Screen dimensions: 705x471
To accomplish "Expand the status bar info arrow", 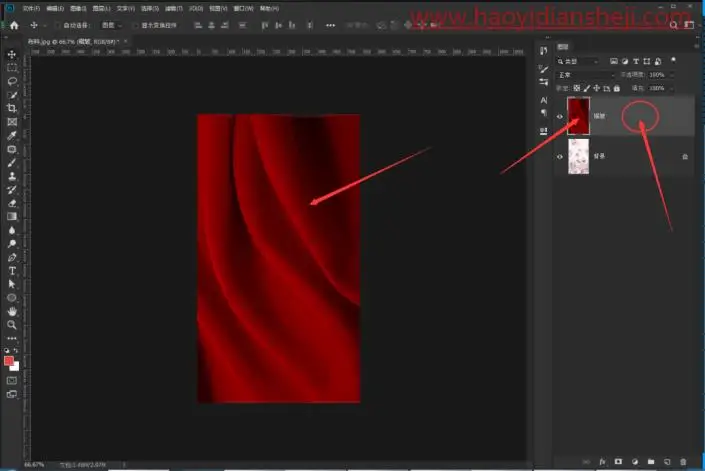I will coord(124,465).
